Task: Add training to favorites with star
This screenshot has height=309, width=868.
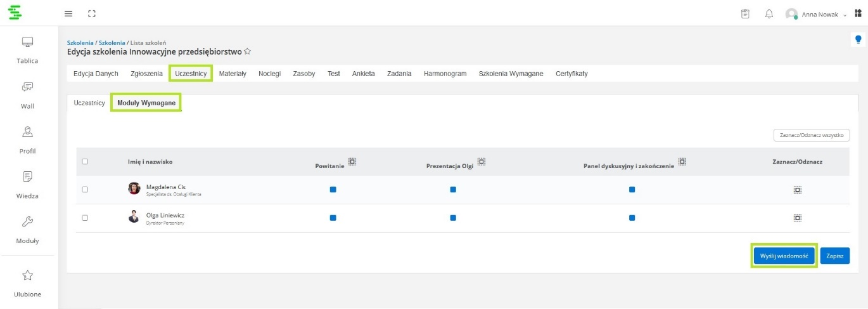Action: [x=248, y=52]
